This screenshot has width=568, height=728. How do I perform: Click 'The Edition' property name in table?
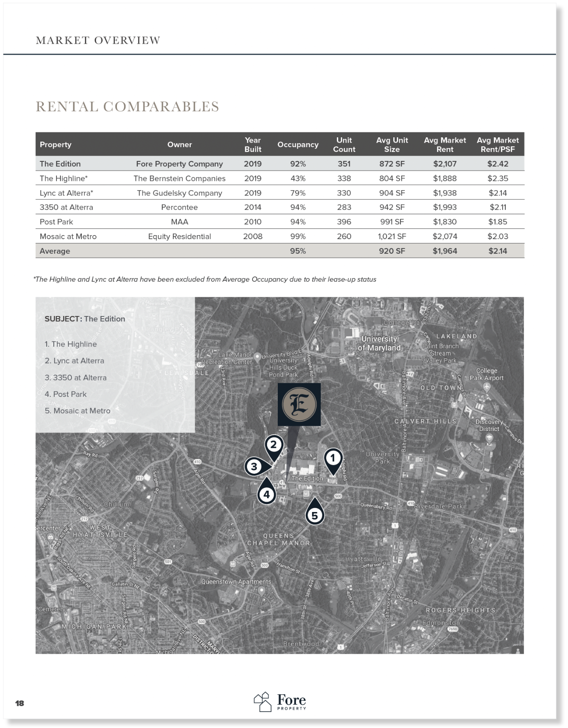coord(60,164)
